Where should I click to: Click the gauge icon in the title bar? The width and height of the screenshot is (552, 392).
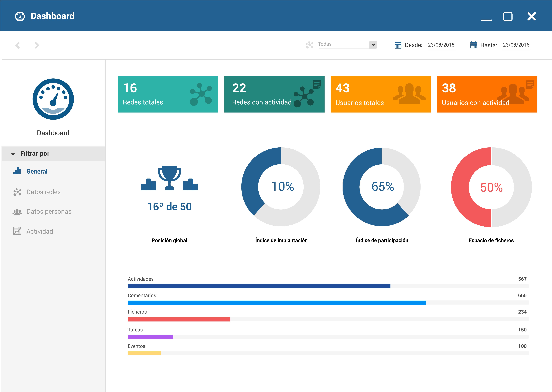[20, 16]
